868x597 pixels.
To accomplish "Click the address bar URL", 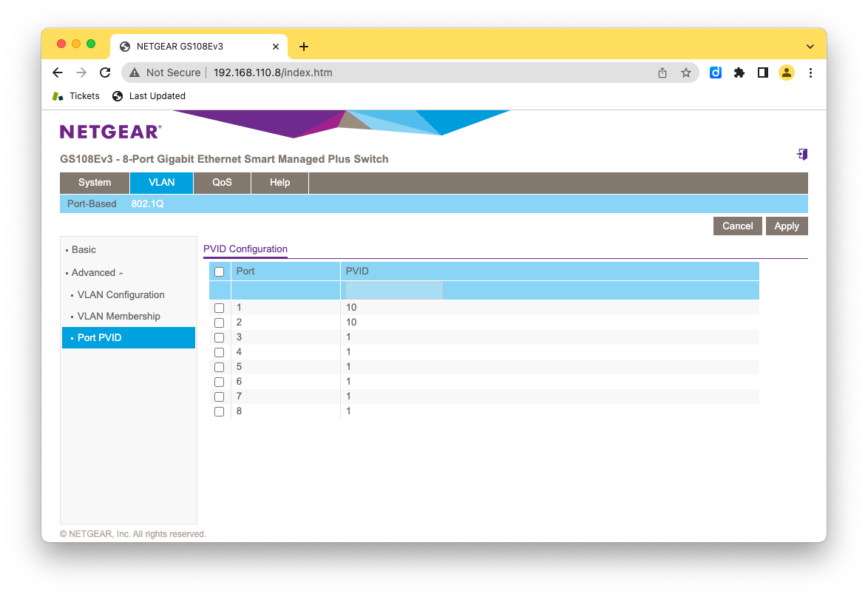I will [x=273, y=72].
